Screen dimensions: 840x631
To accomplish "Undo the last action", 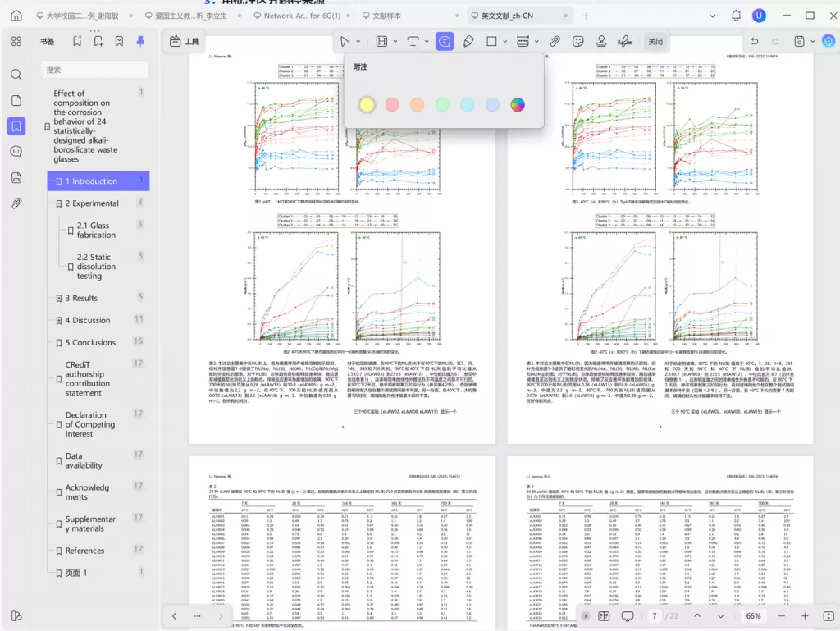I will pos(755,41).
